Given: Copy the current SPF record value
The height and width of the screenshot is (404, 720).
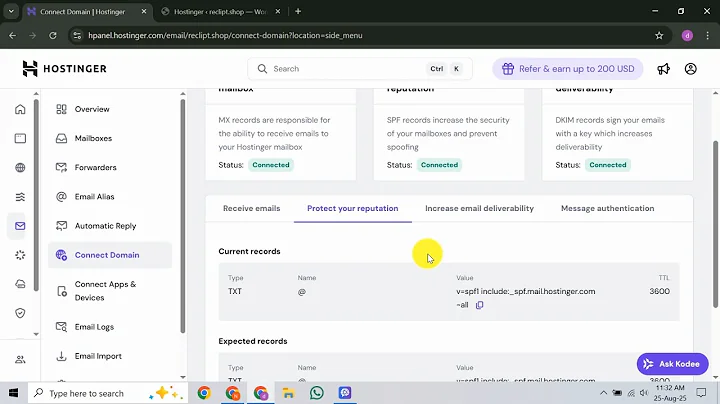Looking at the screenshot, I should (479, 305).
